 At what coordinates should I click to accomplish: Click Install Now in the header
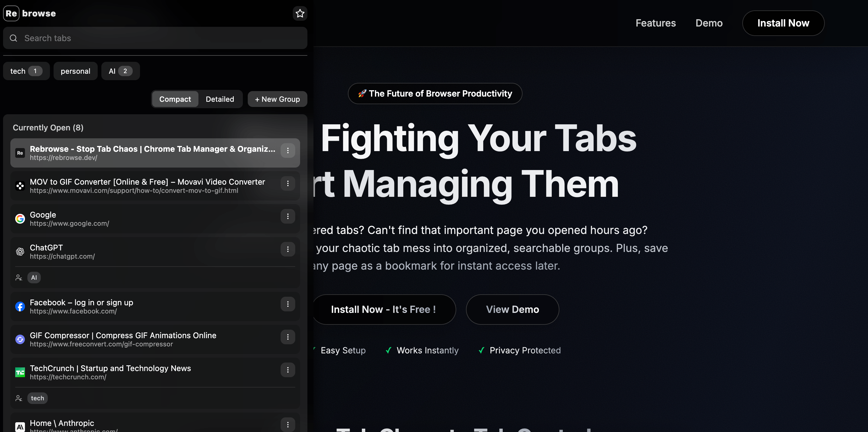coord(783,23)
